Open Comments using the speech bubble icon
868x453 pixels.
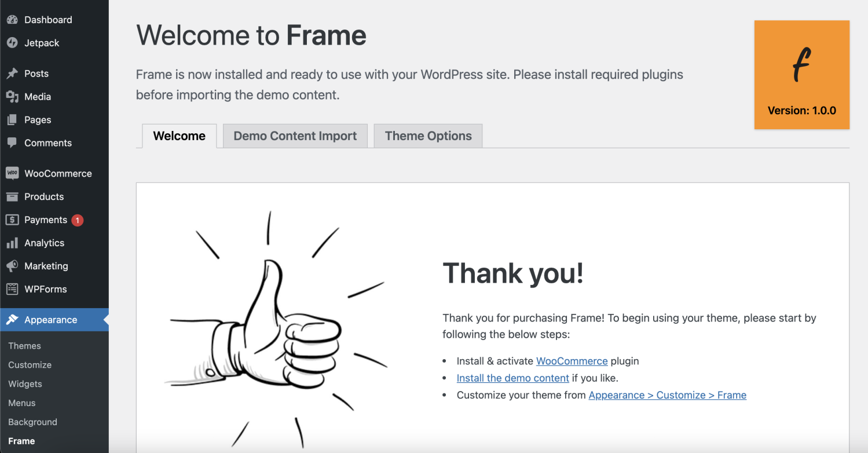pyautogui.click(x=13, y=143)
